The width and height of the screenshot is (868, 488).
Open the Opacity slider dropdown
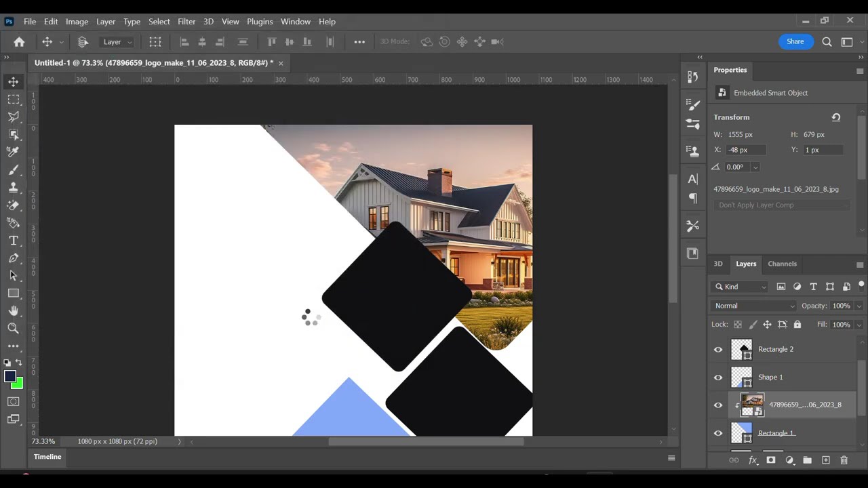pyautogui.click(x=859, y=306)
